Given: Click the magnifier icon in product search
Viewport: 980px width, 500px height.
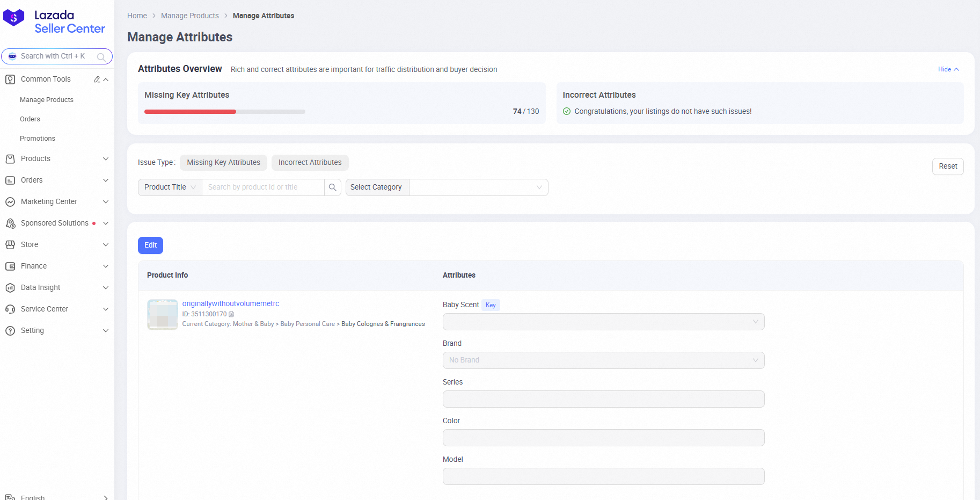Looking at the screenshot, I should (333, 187).
